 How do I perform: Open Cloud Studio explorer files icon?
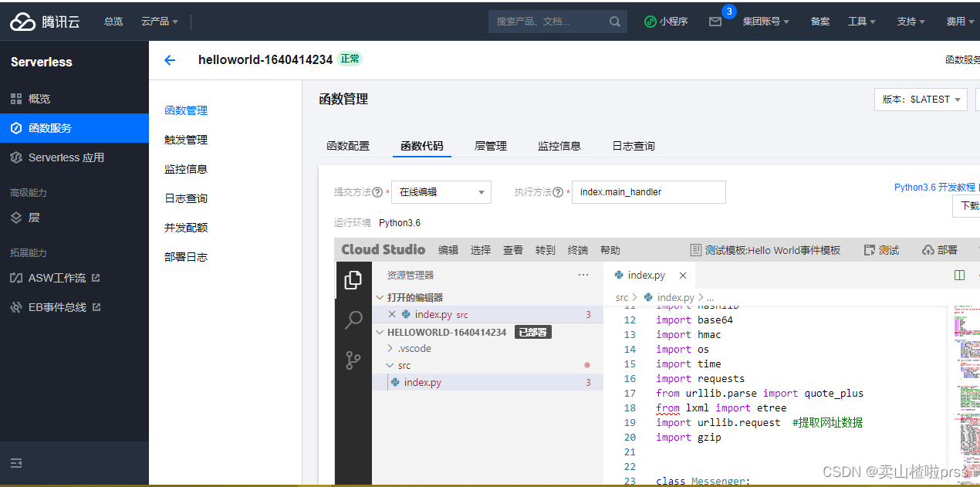click(353, 280)
